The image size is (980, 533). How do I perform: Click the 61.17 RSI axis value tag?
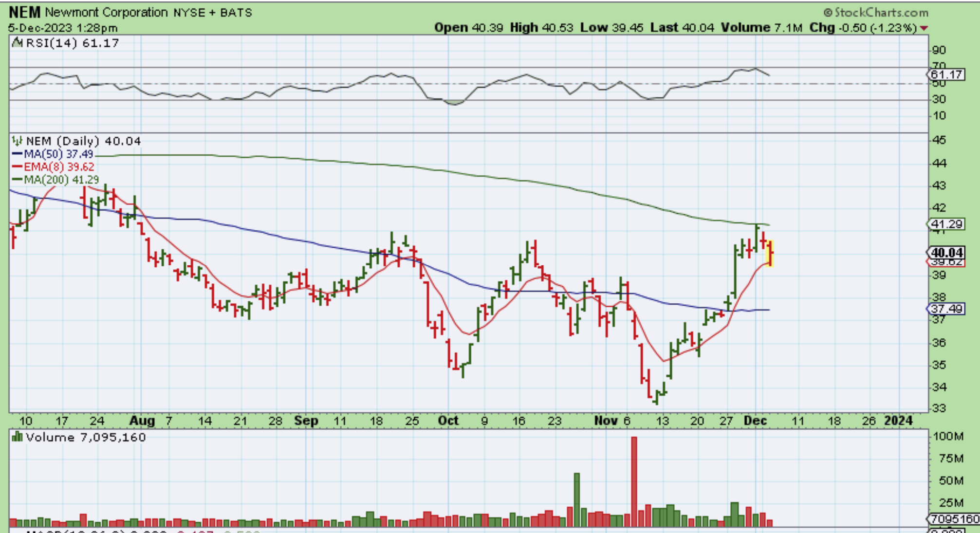(x=946, y=75)
